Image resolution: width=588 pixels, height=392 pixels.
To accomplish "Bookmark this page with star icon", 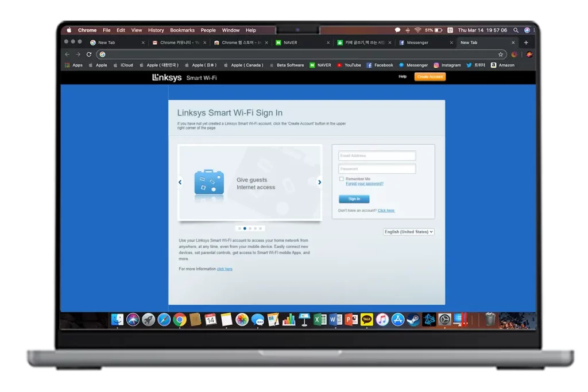I will (501, 55).
